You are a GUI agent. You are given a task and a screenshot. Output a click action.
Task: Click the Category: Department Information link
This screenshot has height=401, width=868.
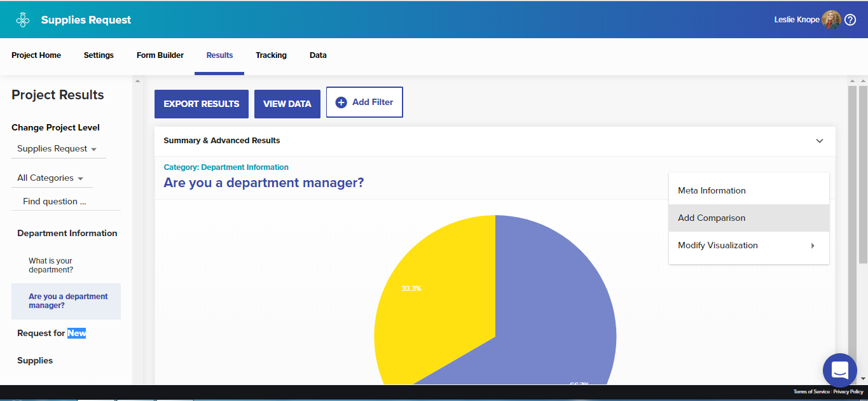click(226, 167)
